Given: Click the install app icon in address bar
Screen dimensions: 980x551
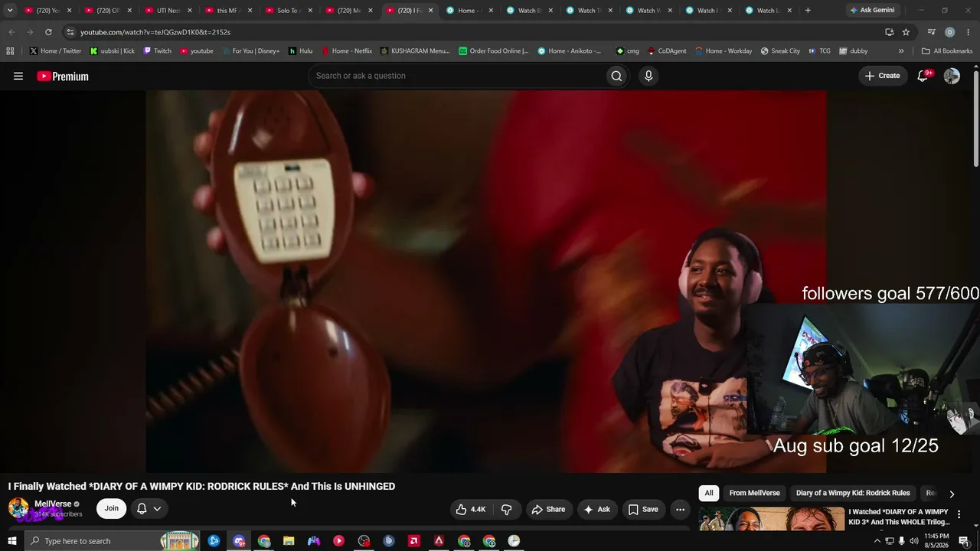Looking at the screenshot, I should click(889, 32).
